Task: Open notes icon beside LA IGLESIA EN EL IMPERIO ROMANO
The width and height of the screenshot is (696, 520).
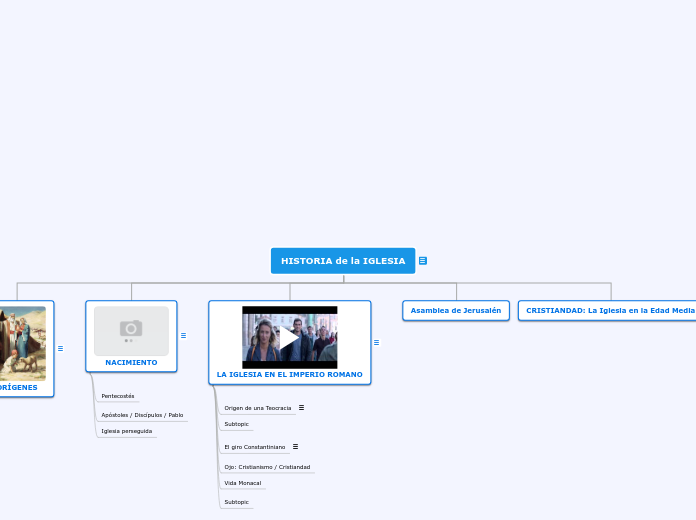Action: coord(376,342)
